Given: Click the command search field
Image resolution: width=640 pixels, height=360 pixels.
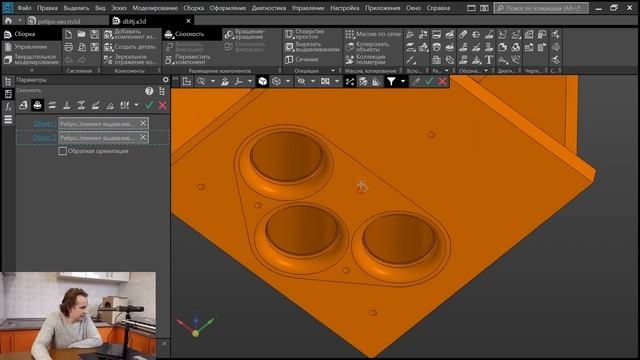Looking at the screenshot, I should tap(541, 8).
